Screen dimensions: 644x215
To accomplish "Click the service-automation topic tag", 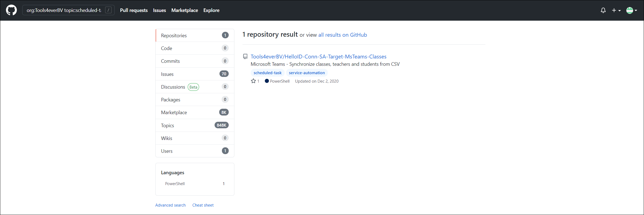I will pyautogui.click(x=307, y=73).
